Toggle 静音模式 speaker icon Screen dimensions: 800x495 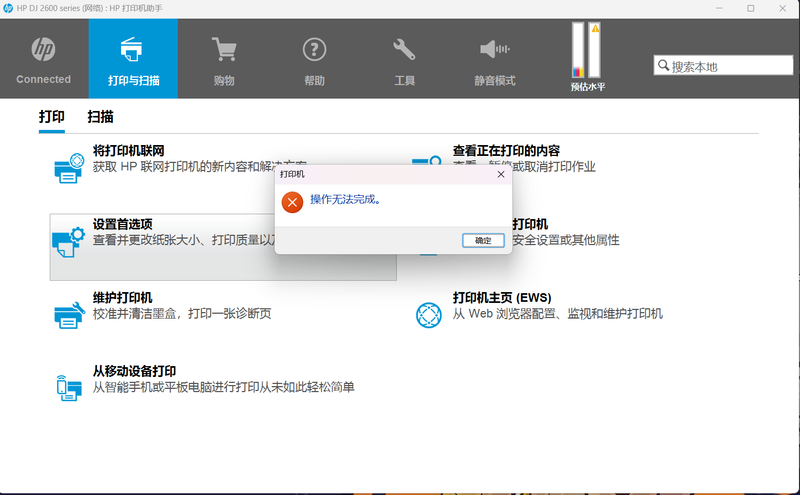[x=494, y=50]
